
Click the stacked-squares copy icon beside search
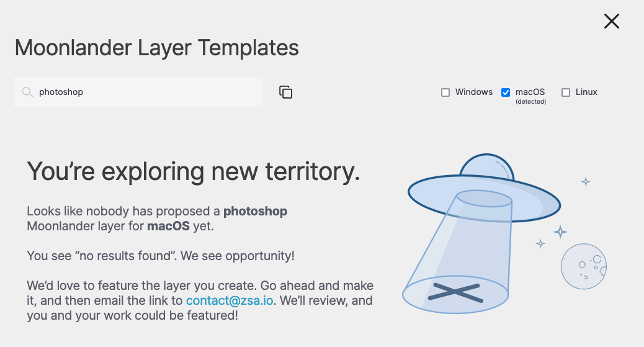click(x=286, y=92)
